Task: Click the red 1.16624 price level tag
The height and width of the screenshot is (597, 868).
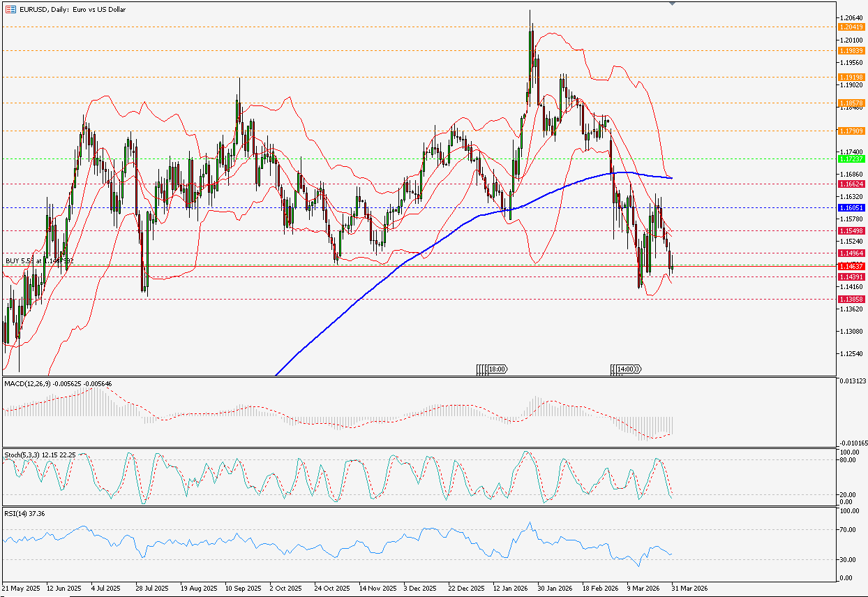Action: tap(853, 184)
